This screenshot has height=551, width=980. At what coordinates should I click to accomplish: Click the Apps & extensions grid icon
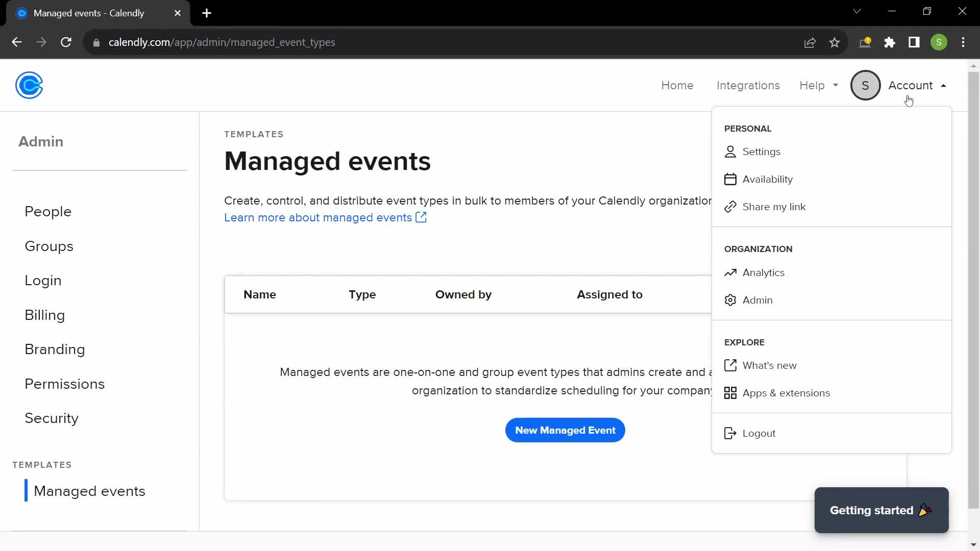pyautogui.click(x=730, y=393)
